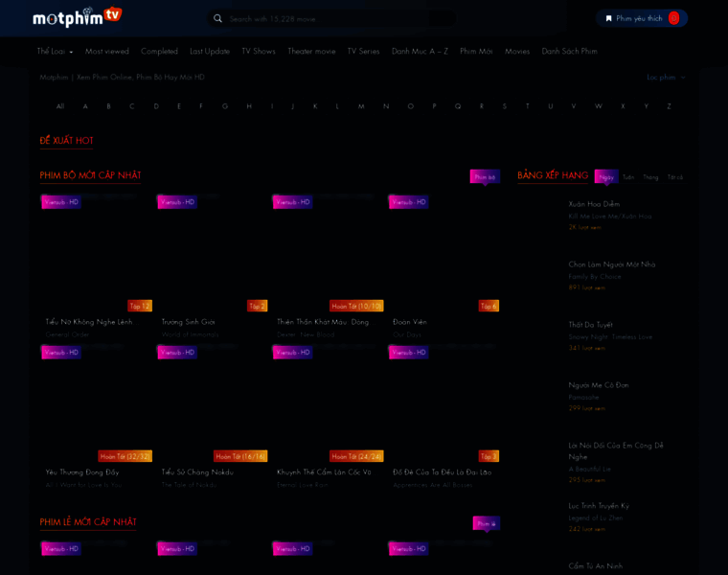Click 'World of Immortals' subtitle text
728x575 pixels.
point(190,334)
